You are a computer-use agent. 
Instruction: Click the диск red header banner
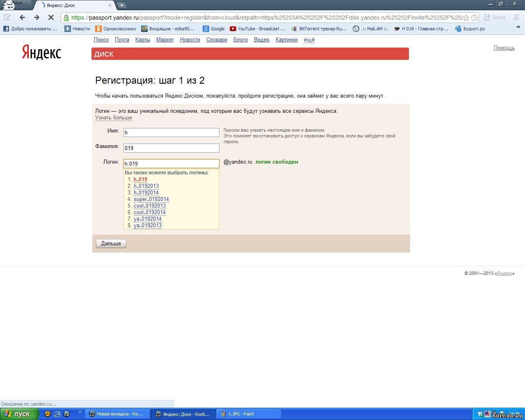click(x=250, y=54)
